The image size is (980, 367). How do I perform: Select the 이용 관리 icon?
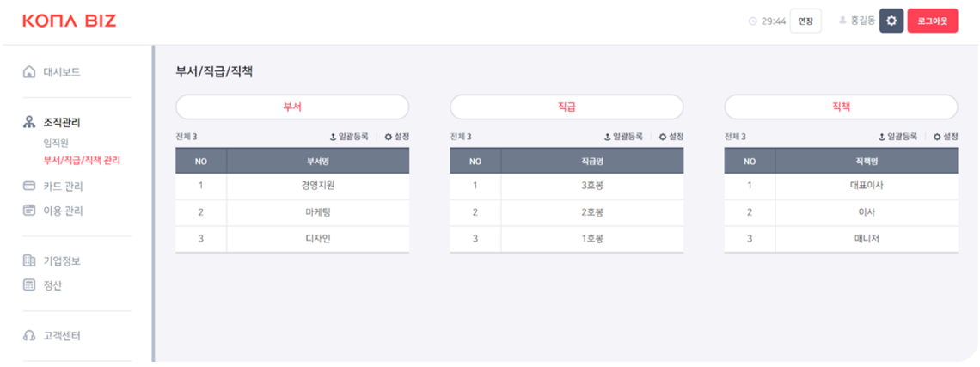[28, 211]
